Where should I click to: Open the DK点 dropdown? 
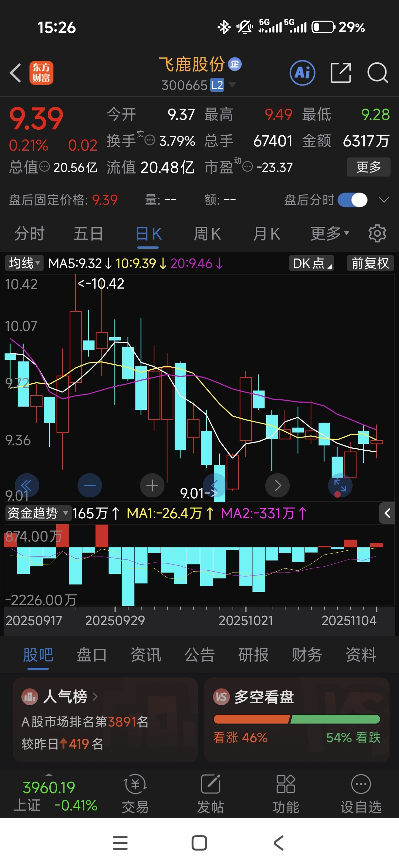pos(312,263)
